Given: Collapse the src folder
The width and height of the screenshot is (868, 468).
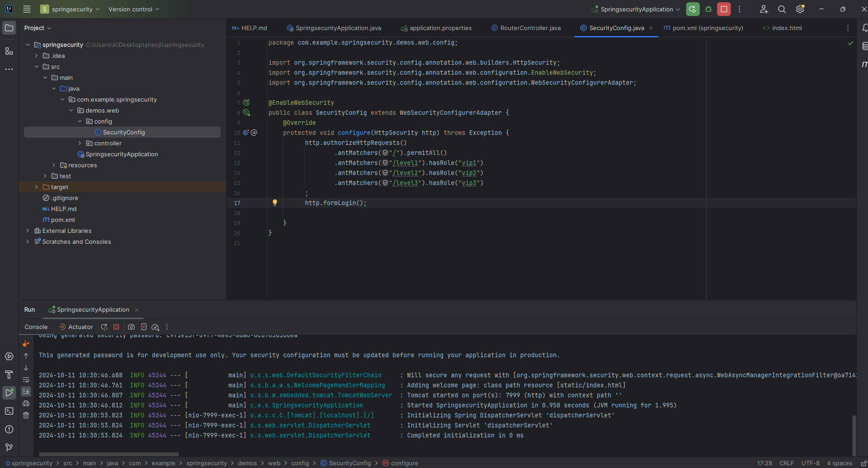Looking at the screenshot, I should click(36, 67).
